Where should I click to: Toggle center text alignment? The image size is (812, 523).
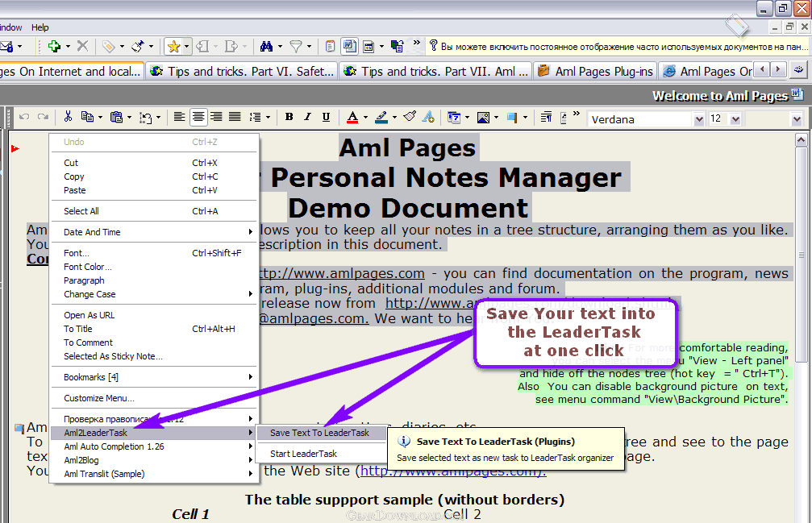coord(198,118)
